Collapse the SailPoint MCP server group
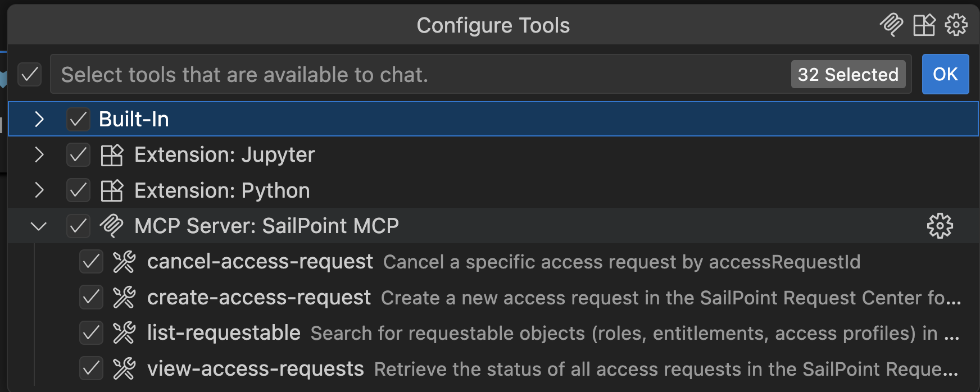This screenshot has height=392, width=980. coord(39,225)
